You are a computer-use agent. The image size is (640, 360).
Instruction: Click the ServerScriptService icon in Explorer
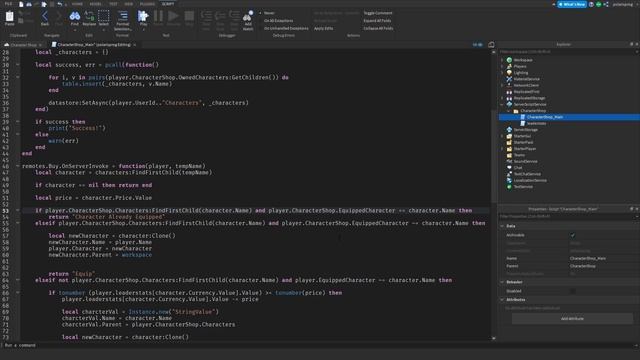pos(509,104)
